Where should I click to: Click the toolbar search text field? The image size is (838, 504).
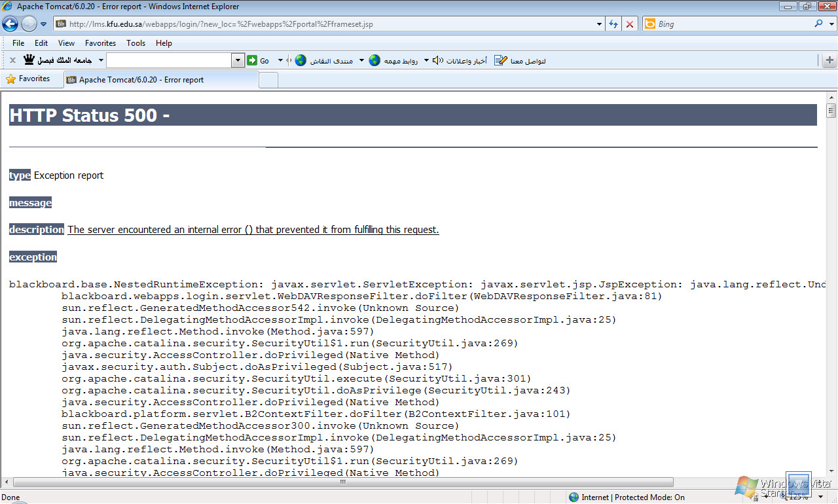pos(169,60)
